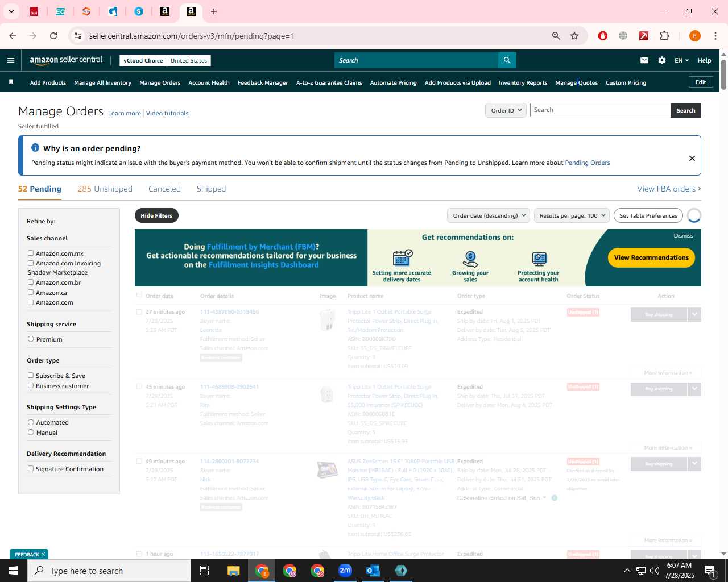This screenshot has height=582, width=728.
Task: Open Buy shipping dropdown arrow for order 111-4387890-0318456
Action: tap(694, 314)
